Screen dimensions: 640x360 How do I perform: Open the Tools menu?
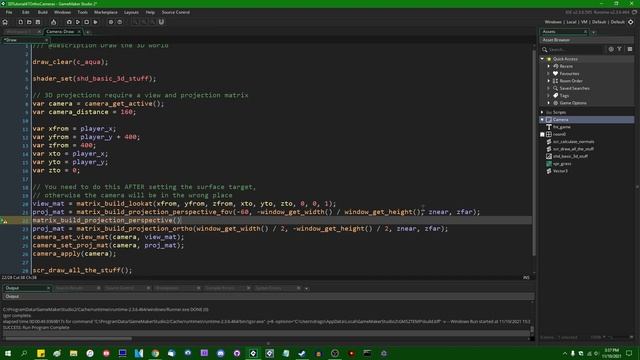pos(82,12)
